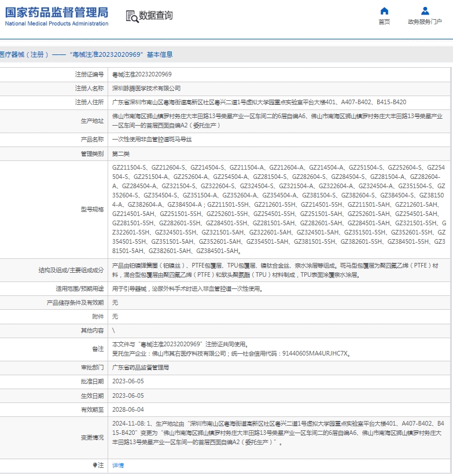This screenshot has height=476, width=453.
Task: Click management category value 第二类
Action: tap(121, 154)
